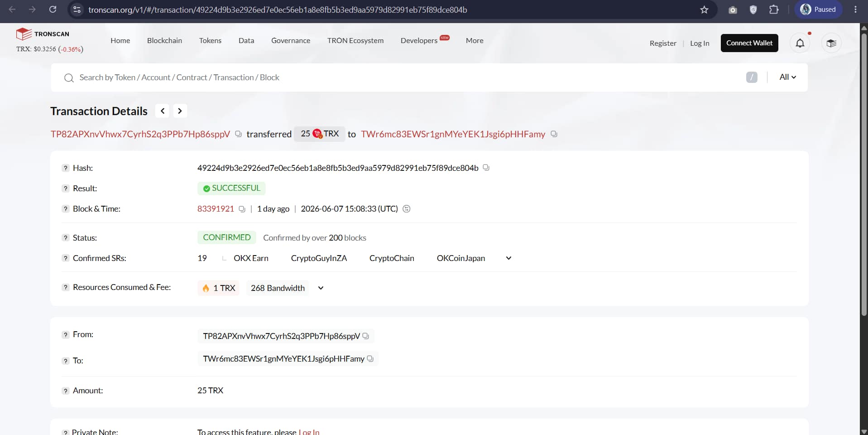Click the Connect Wallet button
The image size is (868, 435).
click(749, 43)
